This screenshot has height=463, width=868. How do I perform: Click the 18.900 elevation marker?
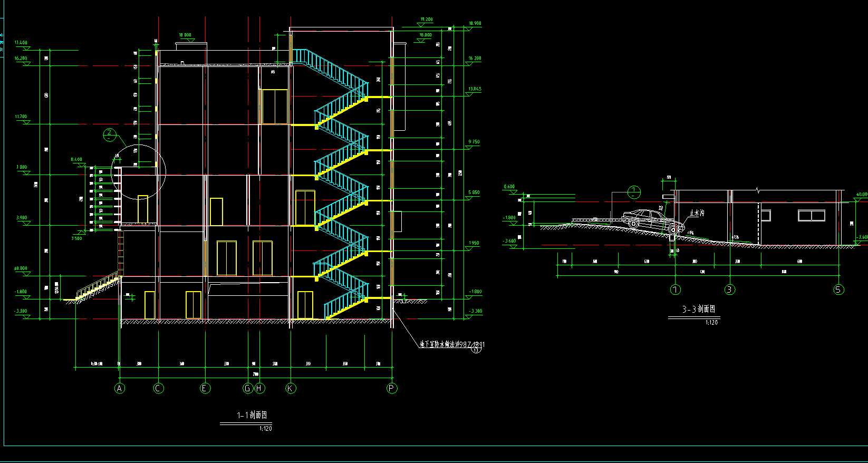475,24
